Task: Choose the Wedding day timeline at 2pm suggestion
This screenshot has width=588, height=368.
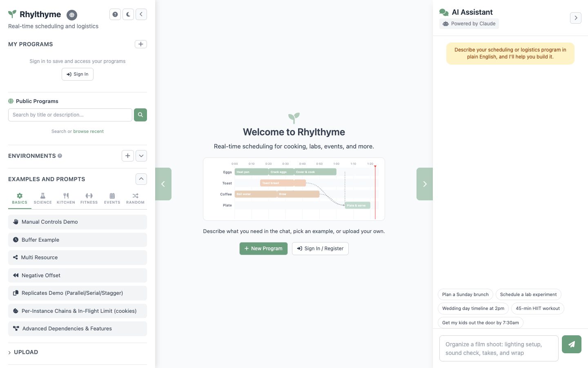Action: tap(473, 308)
